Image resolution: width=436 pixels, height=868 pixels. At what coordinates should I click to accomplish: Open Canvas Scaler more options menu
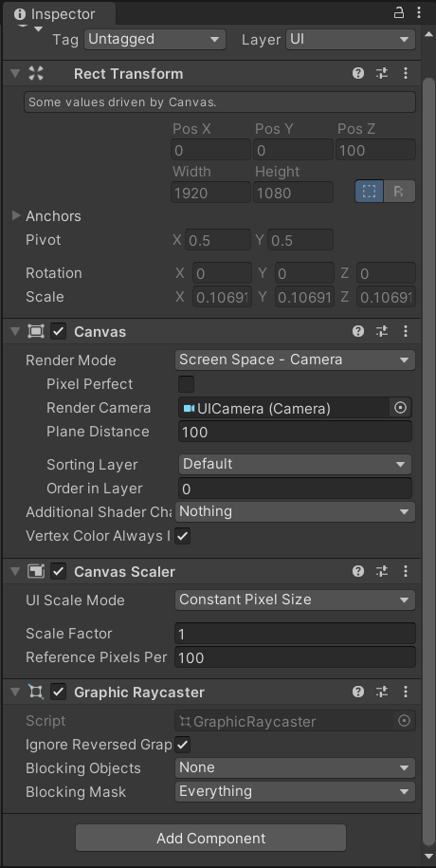(406, 571)
